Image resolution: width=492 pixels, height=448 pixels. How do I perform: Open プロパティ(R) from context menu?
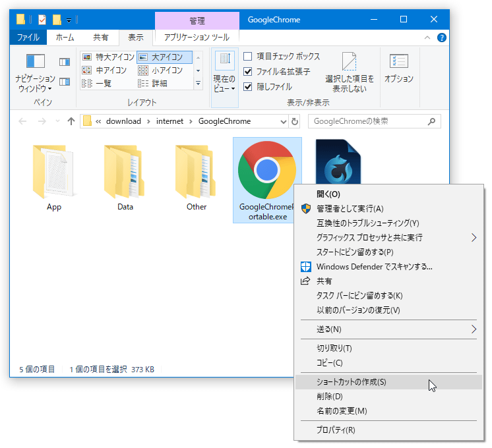pyautogui.click(x=388, y=430)
